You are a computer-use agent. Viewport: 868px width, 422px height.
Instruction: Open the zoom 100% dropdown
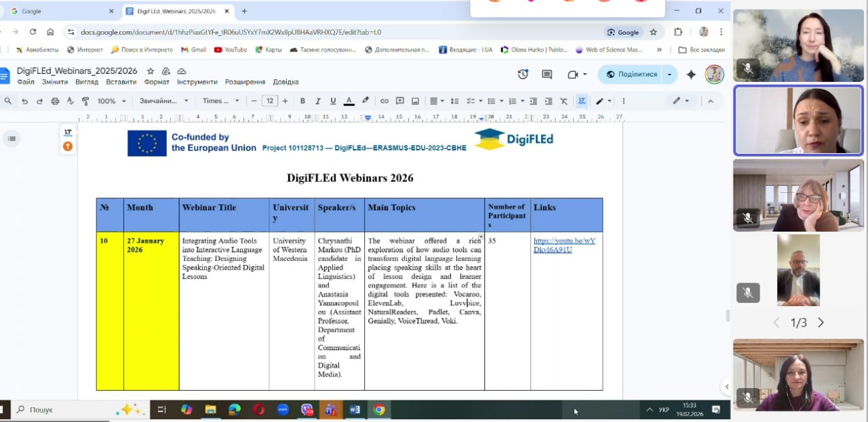(x=111, y=101)
